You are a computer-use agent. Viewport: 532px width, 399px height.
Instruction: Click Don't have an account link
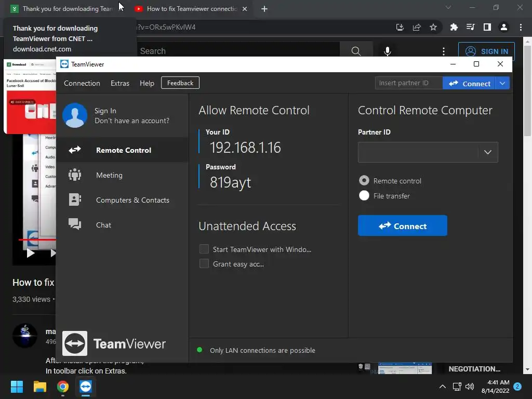click(131, 121)
